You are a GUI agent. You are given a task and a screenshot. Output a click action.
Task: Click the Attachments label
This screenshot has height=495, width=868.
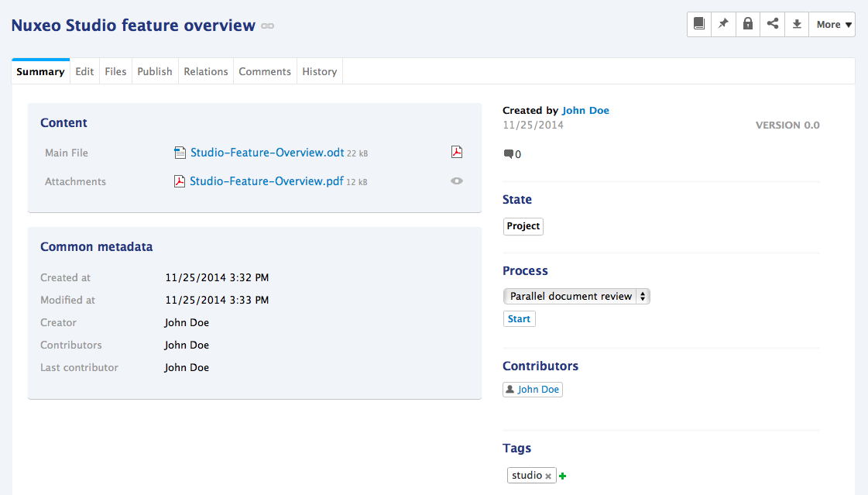click(75, 181)
